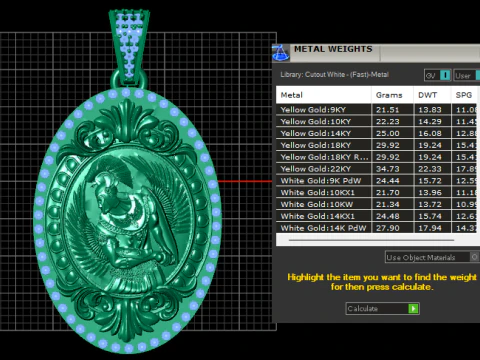Sort by the DWT column header
The height and width of the screenshot is (360, 480).
[432, 95]
